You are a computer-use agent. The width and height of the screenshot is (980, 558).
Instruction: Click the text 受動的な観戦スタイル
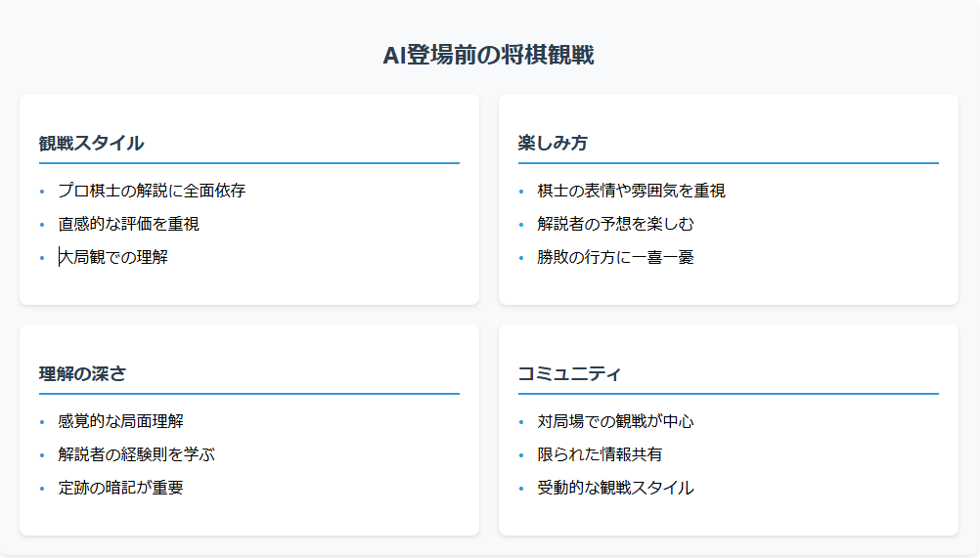coord(616,488)
